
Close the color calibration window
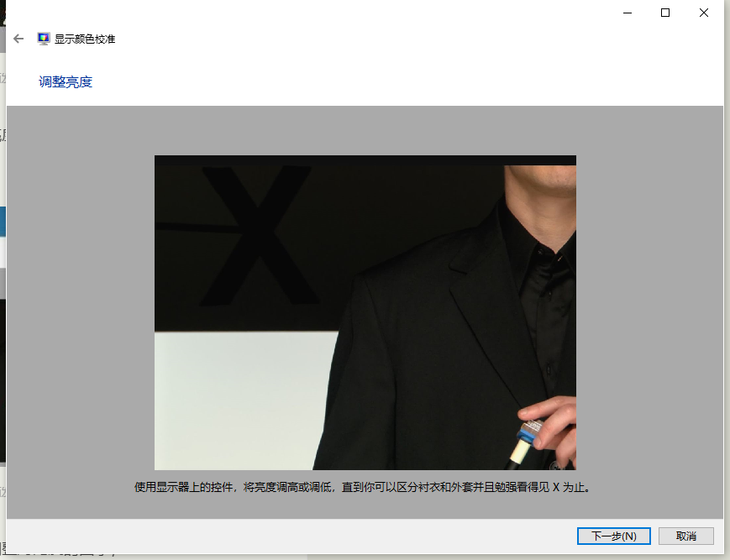coord(704,13)
